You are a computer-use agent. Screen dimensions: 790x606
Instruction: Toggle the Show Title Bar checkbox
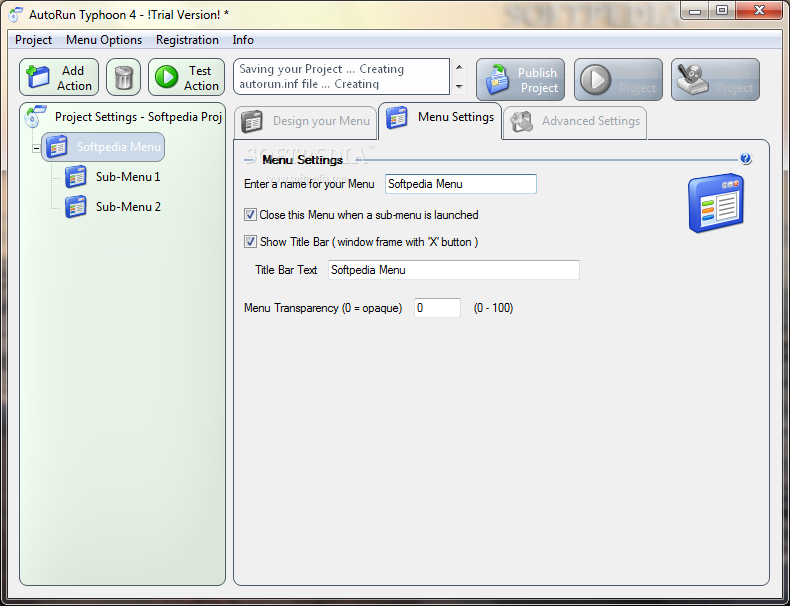pos(250,242)
